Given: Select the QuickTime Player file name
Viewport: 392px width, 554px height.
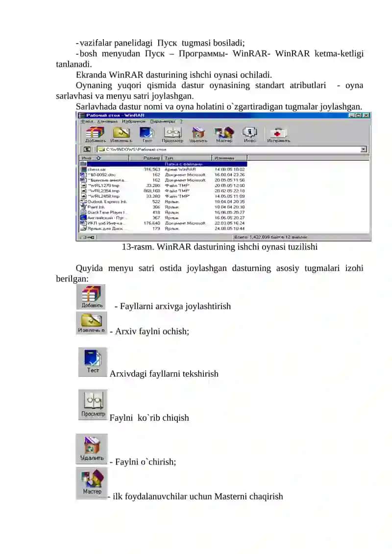Looking at the screenshot, I should (106, 213).
